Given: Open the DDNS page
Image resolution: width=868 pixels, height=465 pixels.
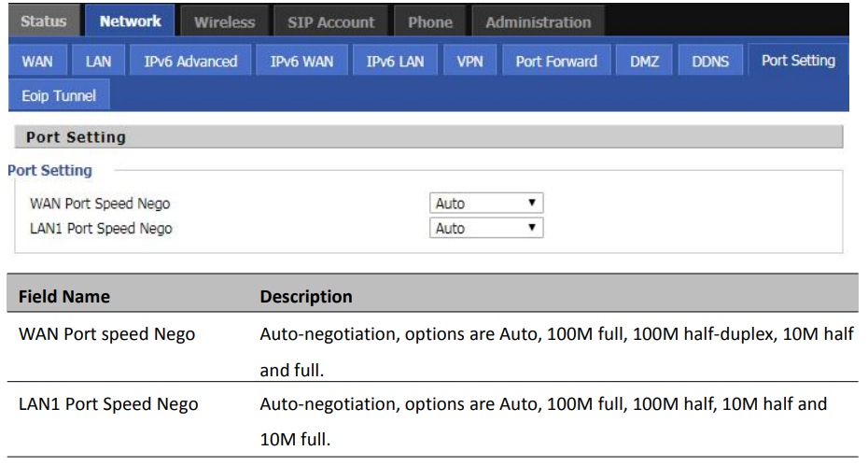Looking at the screenshot, I should pyautogui.click(x=710, y=61).
